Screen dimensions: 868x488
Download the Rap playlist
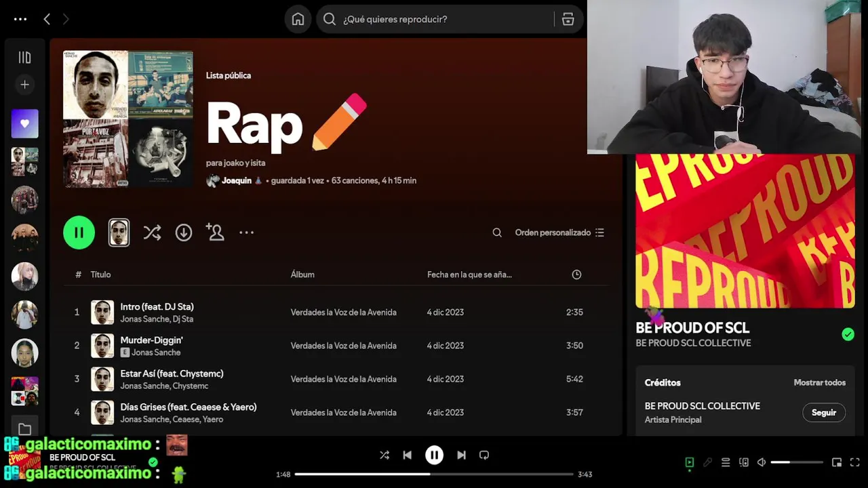(x=184, y=232)
